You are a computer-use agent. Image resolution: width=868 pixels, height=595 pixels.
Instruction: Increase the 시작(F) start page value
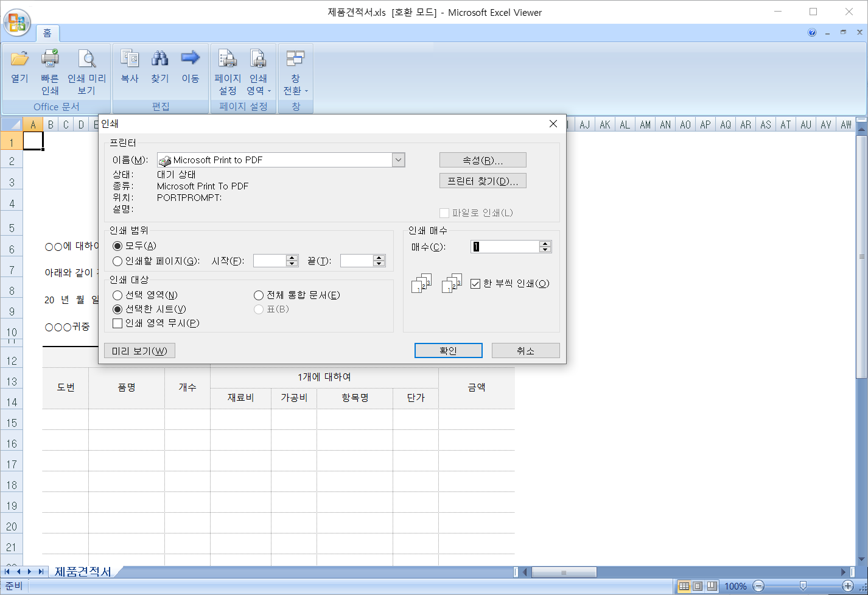pos(292,258)
